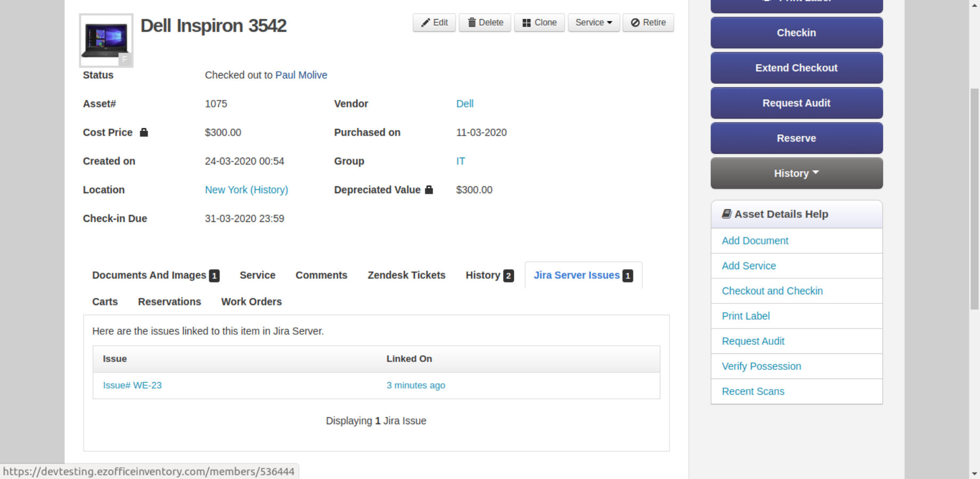Click the Edit button
Screen dimensions: 980x479
434,22
